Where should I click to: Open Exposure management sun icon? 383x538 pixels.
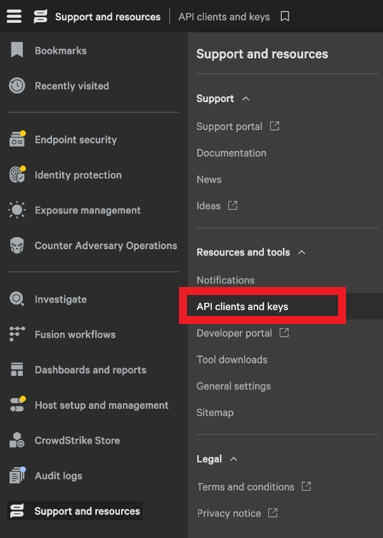[17, 210]
